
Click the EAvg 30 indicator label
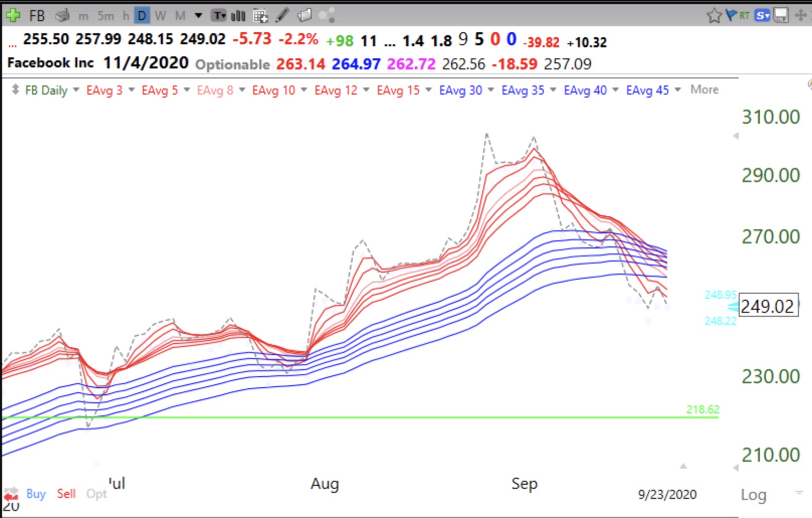[x=460, y=90]
